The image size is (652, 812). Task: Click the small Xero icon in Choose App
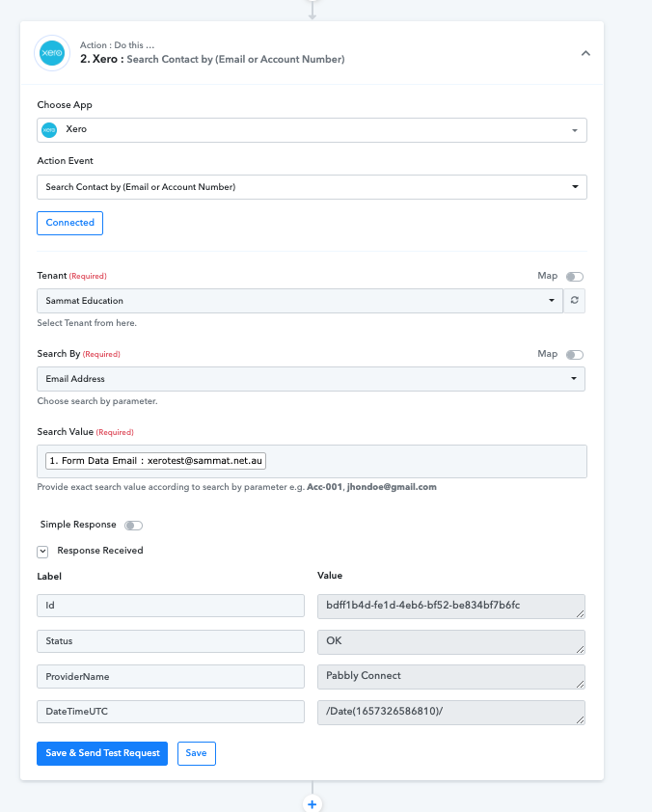pyautogui.click(x=49, y=130)
